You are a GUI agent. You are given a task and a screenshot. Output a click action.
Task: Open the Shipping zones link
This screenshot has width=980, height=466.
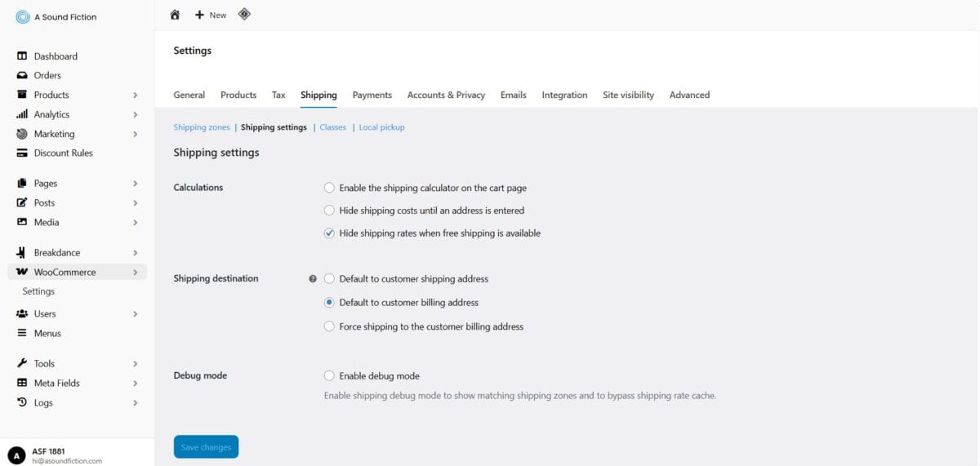tap(202, 127)
